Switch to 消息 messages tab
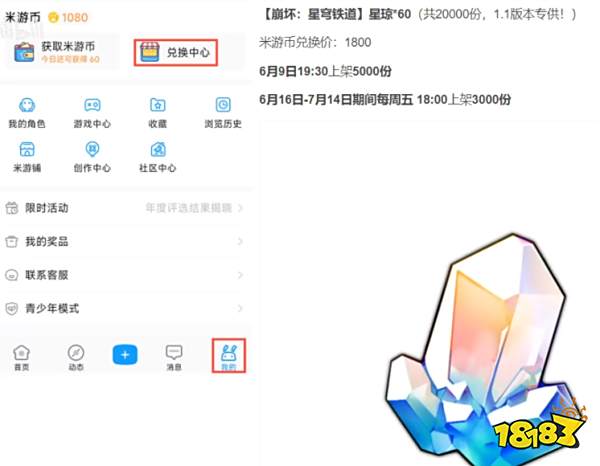Screen dimensions: 600x466 tap(174, 358)
